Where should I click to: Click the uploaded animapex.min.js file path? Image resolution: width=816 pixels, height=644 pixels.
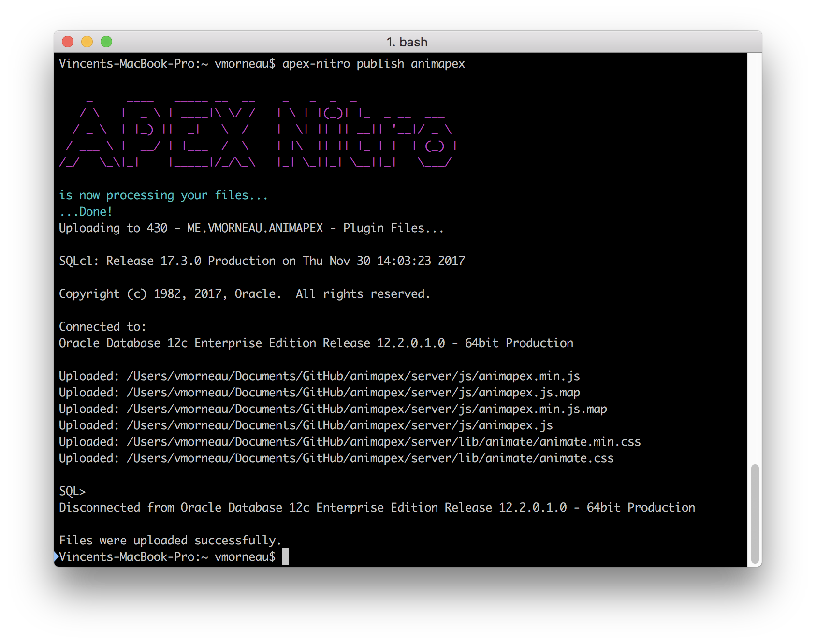(353, 376)
